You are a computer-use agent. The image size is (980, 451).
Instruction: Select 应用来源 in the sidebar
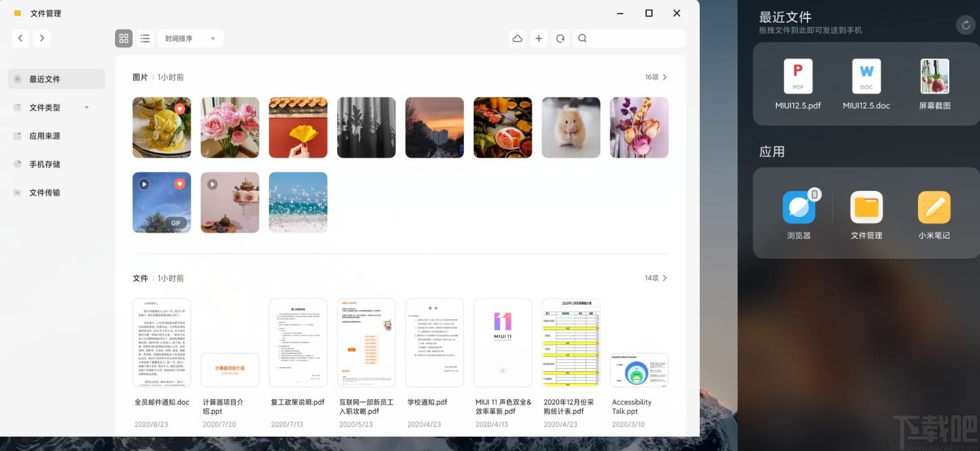point(44,135)
